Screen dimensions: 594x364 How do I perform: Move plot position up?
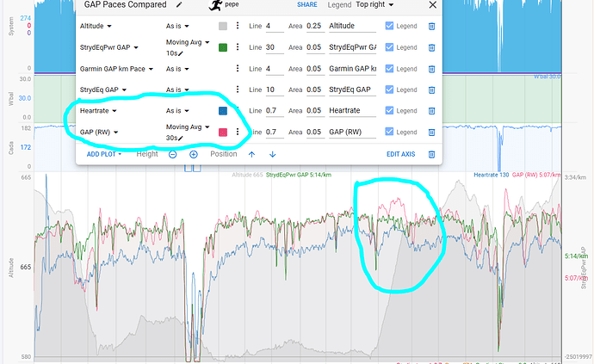[252, 154]
